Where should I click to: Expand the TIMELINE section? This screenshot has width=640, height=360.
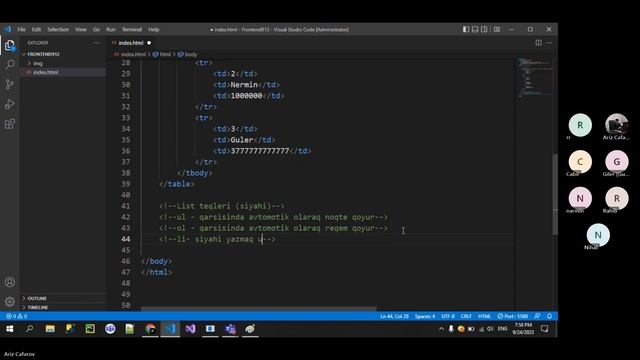pos(38,307)
